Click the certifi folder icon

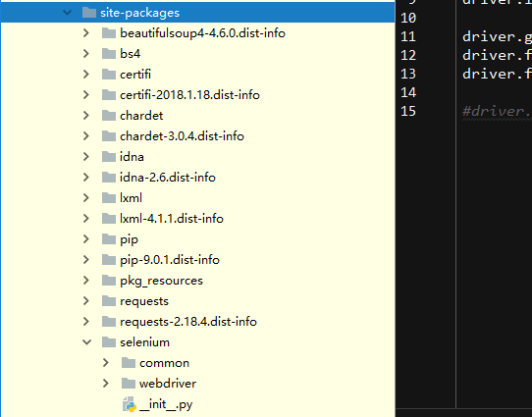(109, 75)
